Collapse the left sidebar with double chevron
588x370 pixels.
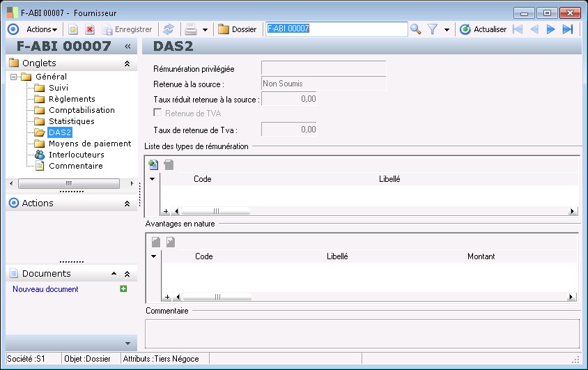point(127,46)
